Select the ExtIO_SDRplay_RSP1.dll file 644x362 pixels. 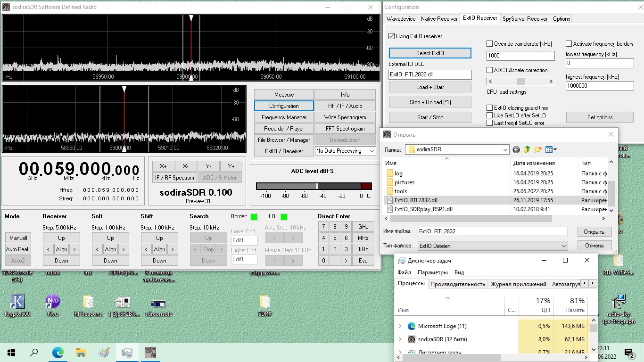tap(423, 209)
